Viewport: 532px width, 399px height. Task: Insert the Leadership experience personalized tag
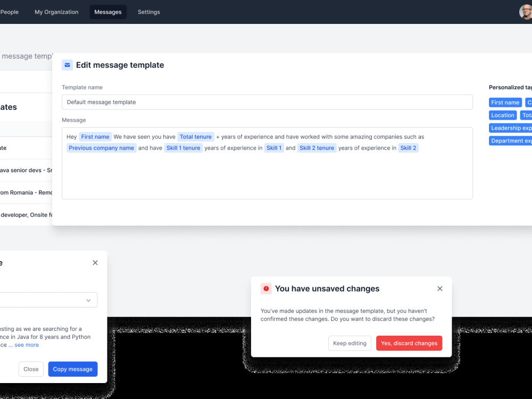[511, 128]
